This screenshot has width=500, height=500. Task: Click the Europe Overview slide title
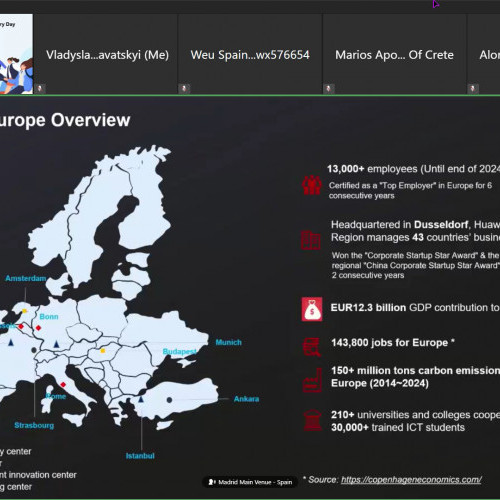[65, 120]
